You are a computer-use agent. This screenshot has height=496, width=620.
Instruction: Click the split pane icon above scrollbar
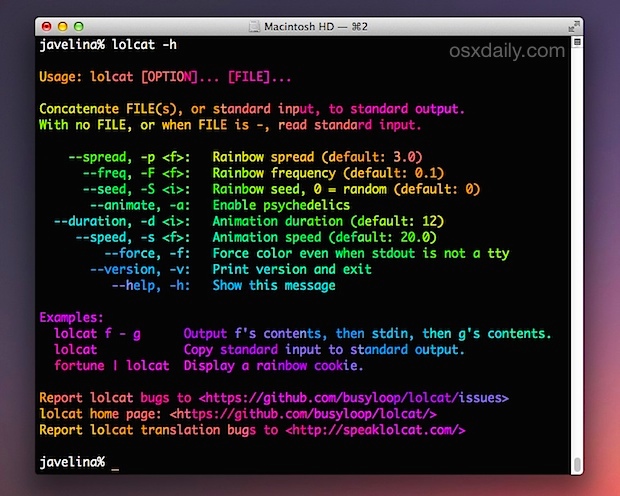577,42
